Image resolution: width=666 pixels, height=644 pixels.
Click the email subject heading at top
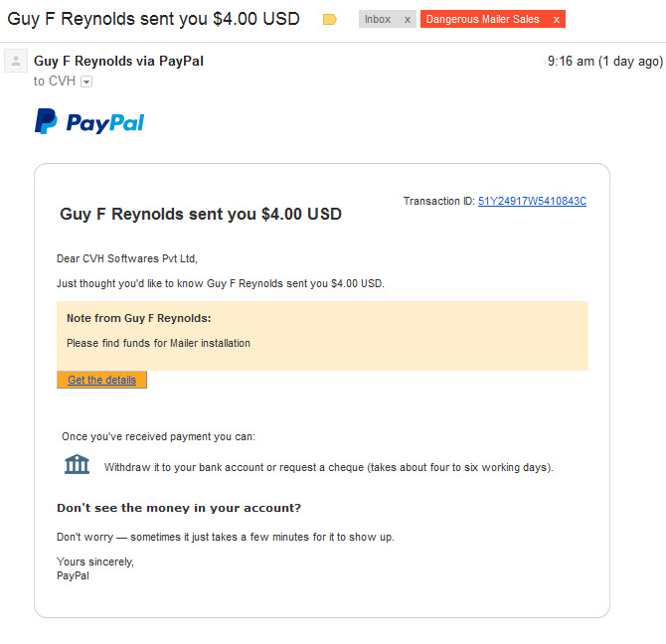point(153,19)
